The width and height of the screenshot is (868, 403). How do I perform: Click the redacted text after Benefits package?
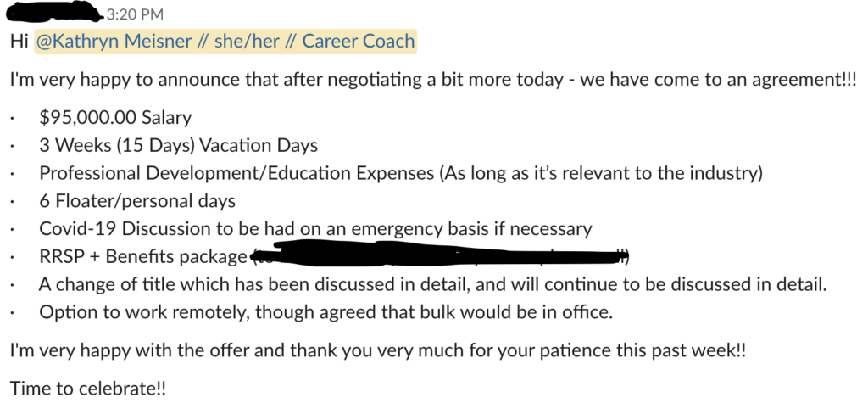click(441, 255)
